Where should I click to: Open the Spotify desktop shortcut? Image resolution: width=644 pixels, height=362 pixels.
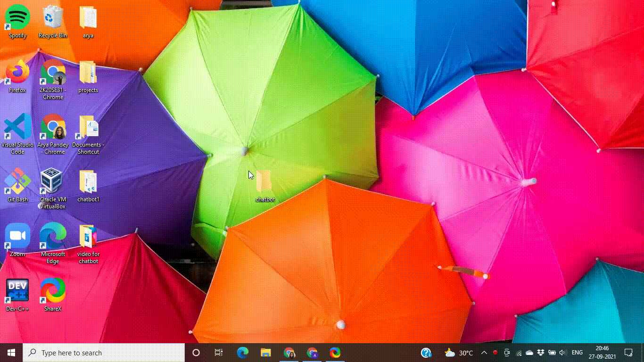[x=17, y=22]
